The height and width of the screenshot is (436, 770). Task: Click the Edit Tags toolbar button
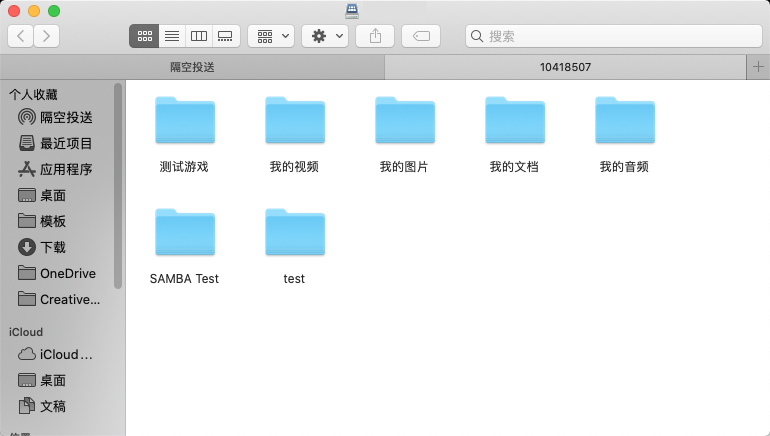point(421,36)
